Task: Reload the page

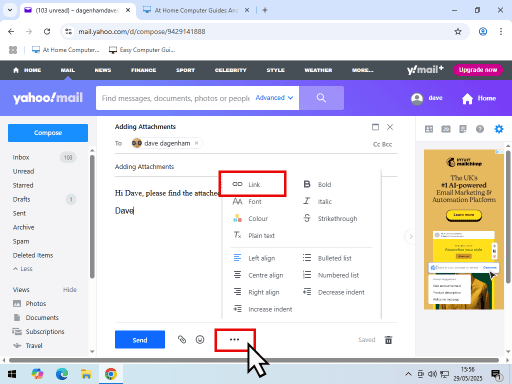Action: (47, 31)
